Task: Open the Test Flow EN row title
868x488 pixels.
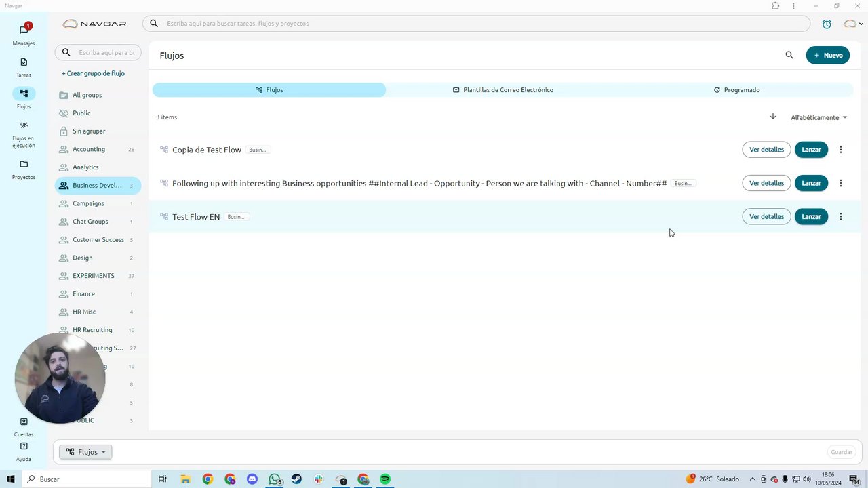Action: click(196, 217)
